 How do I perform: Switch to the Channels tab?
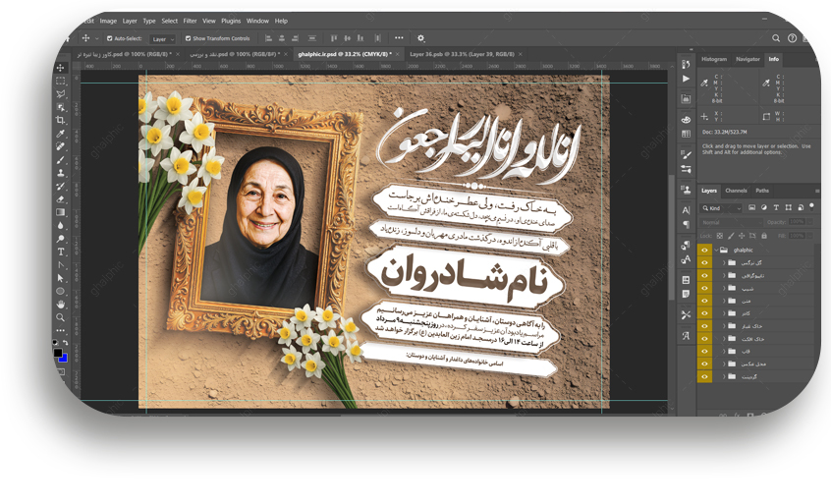pyautogui.click(x=736, y=191)
